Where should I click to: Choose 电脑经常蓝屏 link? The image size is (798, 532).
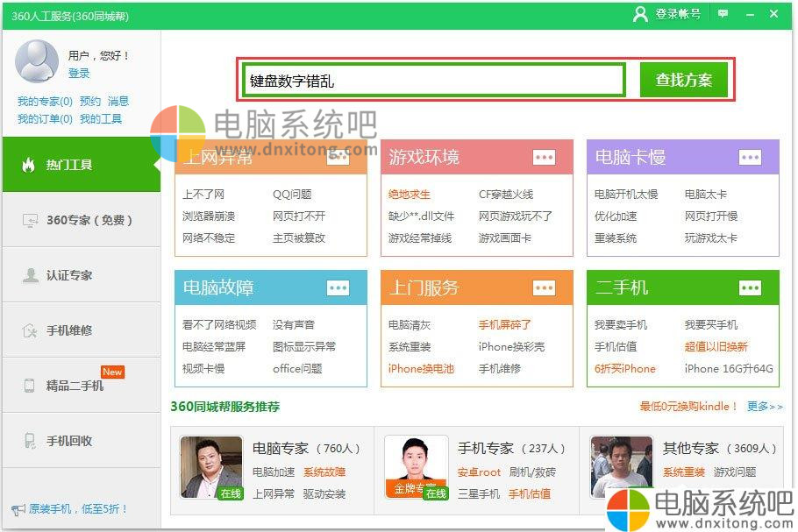[x=214, y=346]
